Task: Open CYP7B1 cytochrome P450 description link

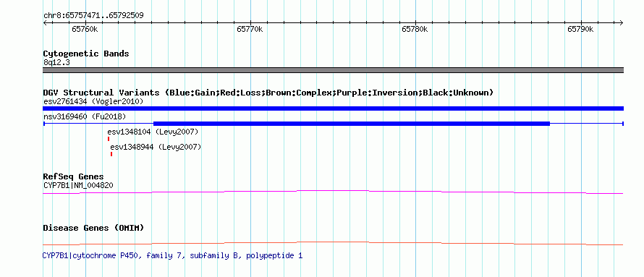Action: coord(172,255)
